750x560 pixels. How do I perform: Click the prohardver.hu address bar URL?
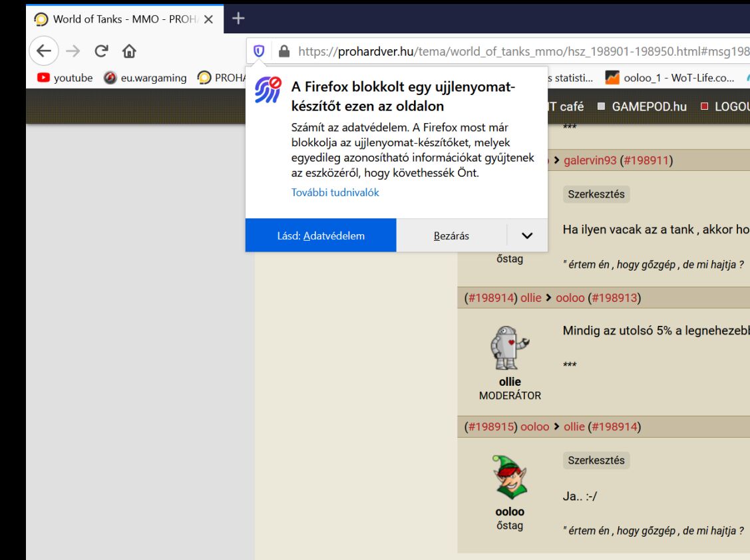click(x=524, y=51)
